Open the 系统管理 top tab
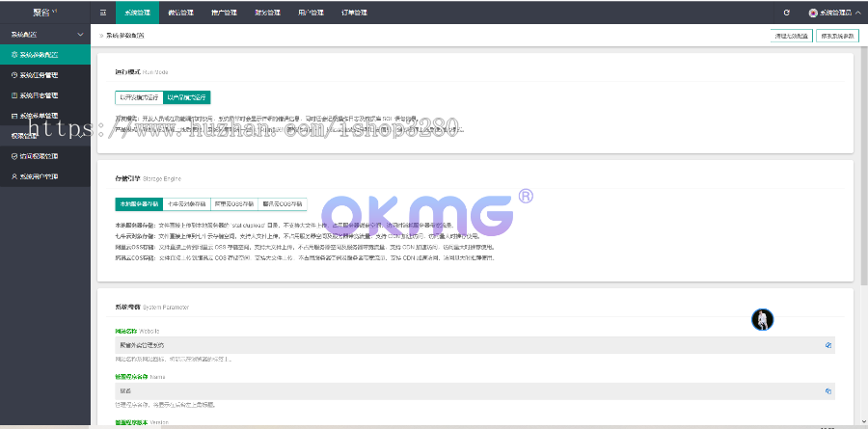Image resolution: width=868 pixels, height=429 pixels. click(x=137, y=13)
